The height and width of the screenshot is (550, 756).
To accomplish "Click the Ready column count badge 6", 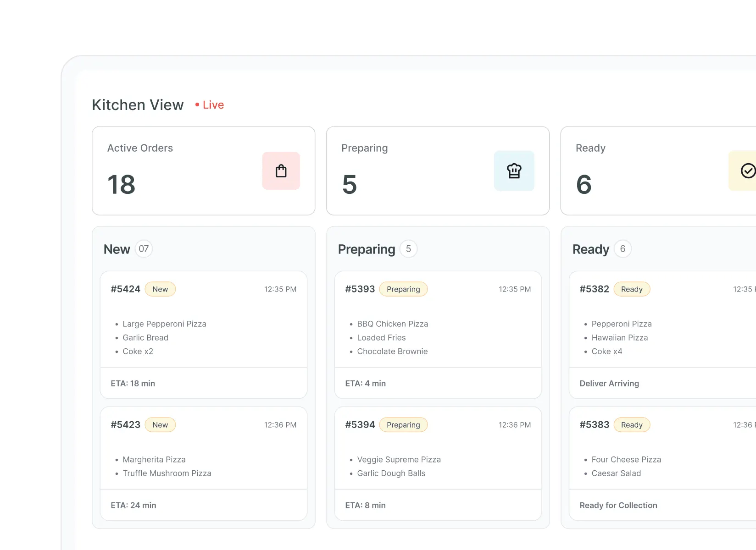I will coord(623,249).
